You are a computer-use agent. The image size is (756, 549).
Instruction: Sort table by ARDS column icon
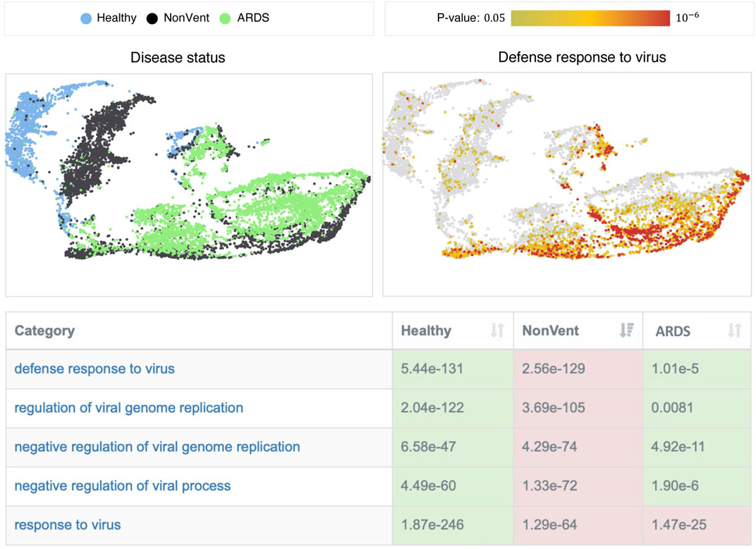pos(734,330)
